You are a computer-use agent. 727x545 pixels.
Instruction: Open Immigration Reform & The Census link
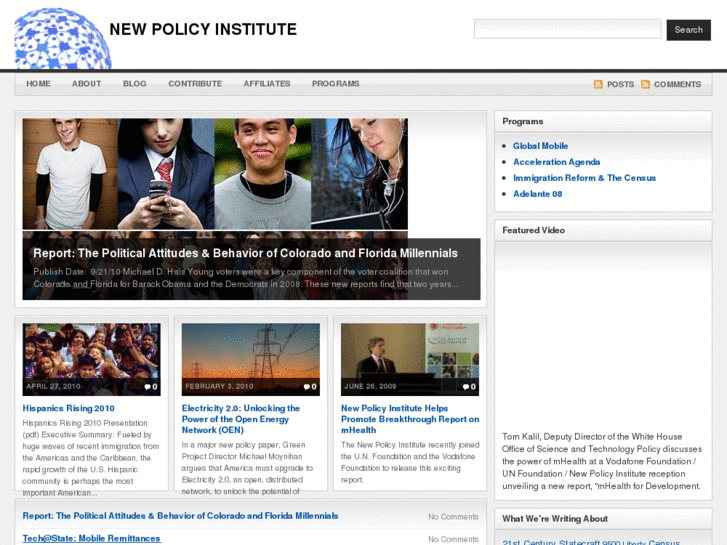[x=584, y=178]
